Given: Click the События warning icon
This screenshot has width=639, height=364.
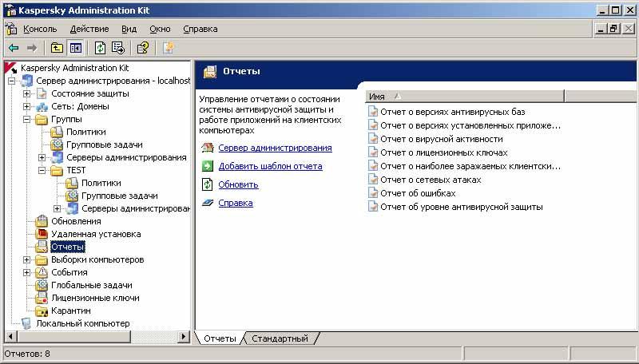Looking at the screenshot, I should coord(42,272).
